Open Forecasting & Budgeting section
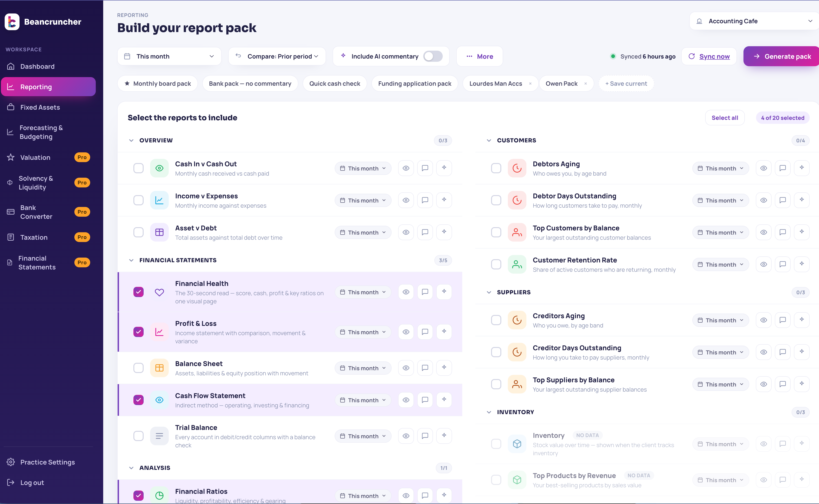Viewport: 819px width, 504px height. 48,132
